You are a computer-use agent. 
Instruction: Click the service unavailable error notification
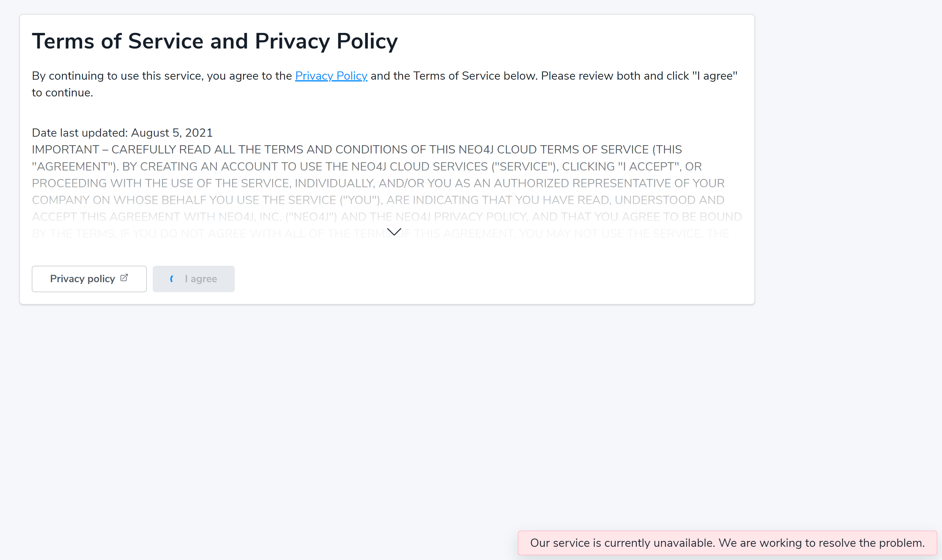(x=727, y=543)
